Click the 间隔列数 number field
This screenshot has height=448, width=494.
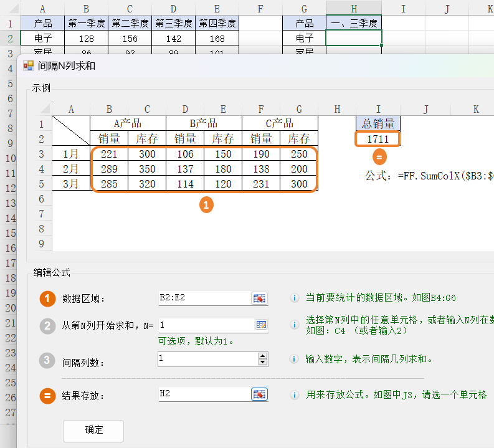click(x=207, y=359)
